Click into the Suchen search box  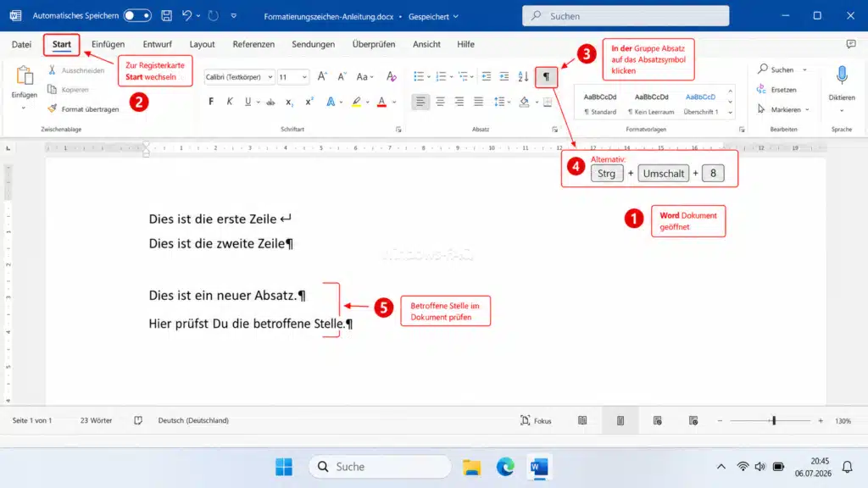(626, 16)
